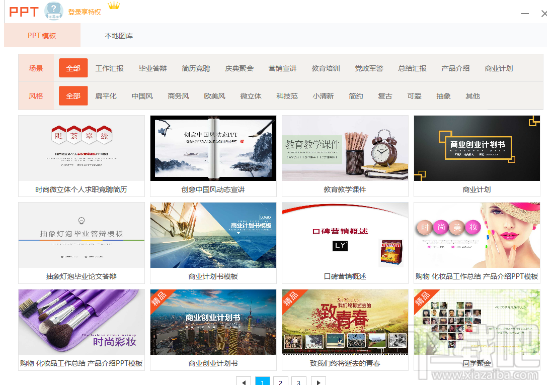Open the 教育教学课件 alarm clock thumbnail
The image size is (547, 385).
pyautogui.click(x=345, y=148)
